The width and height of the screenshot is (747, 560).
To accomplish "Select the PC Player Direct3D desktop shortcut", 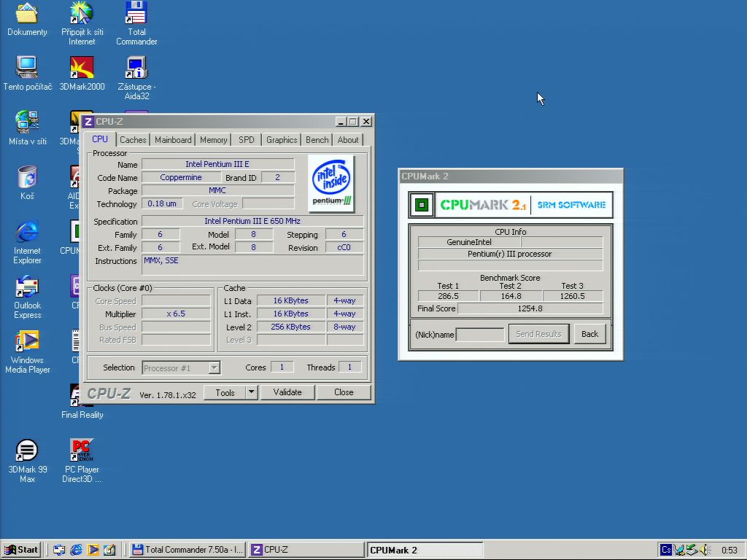I will click(x=82, y=461).
